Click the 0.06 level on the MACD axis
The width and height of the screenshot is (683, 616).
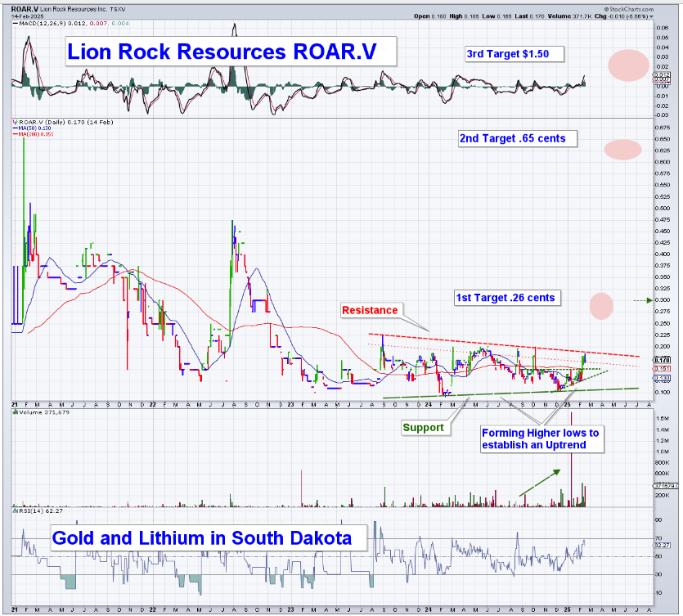662,28
